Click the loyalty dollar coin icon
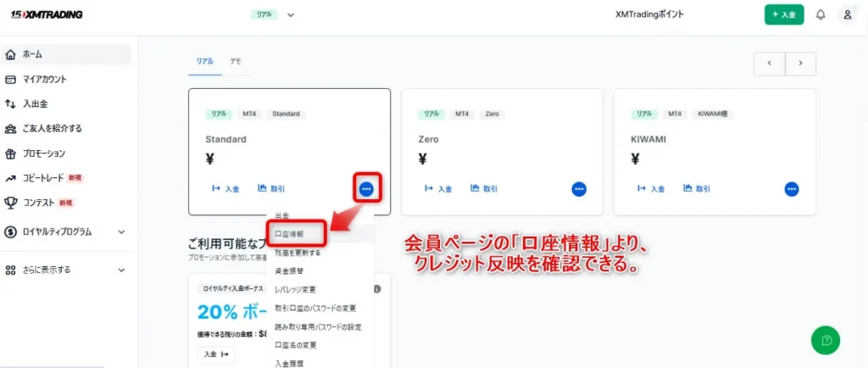 [x=10, y=231]
